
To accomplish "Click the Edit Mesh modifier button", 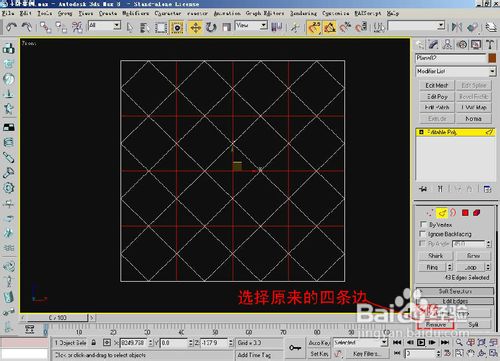I will (x=437, y=85).
